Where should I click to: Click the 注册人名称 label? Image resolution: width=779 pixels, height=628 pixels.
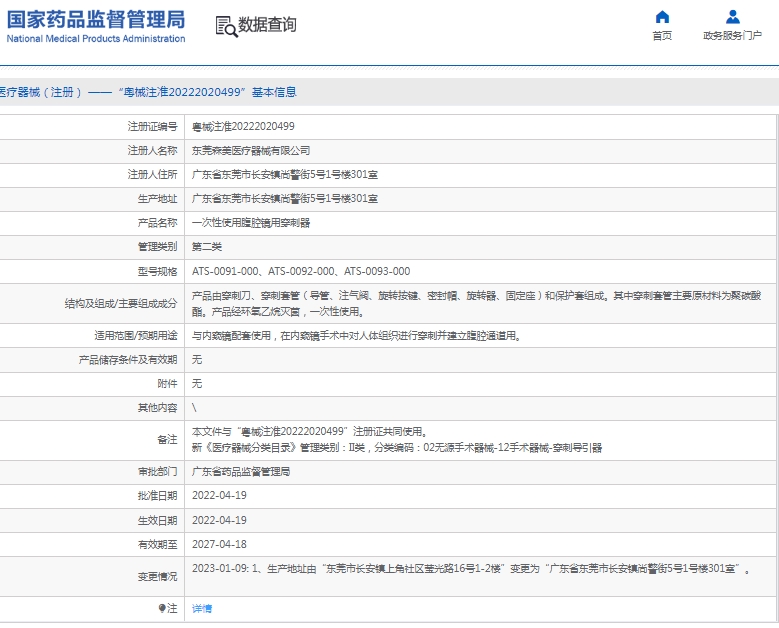click(x=153, y=151)
